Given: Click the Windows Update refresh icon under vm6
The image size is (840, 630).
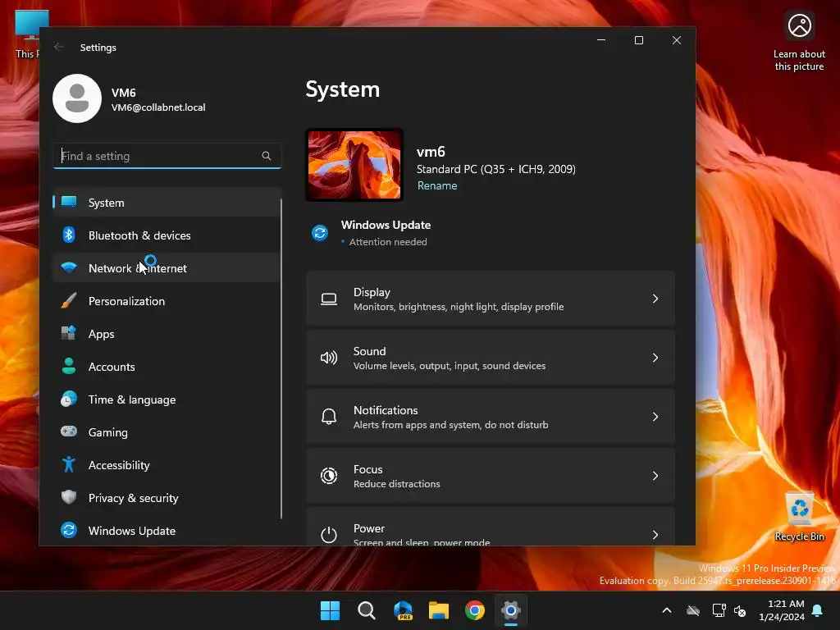Looking at the screenshot, I should 320,233.
